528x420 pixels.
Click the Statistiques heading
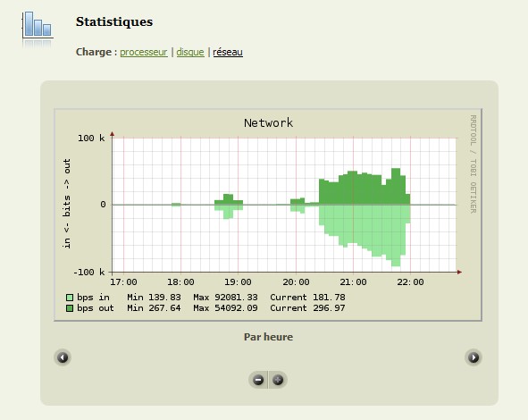click(x=114, y=21)
